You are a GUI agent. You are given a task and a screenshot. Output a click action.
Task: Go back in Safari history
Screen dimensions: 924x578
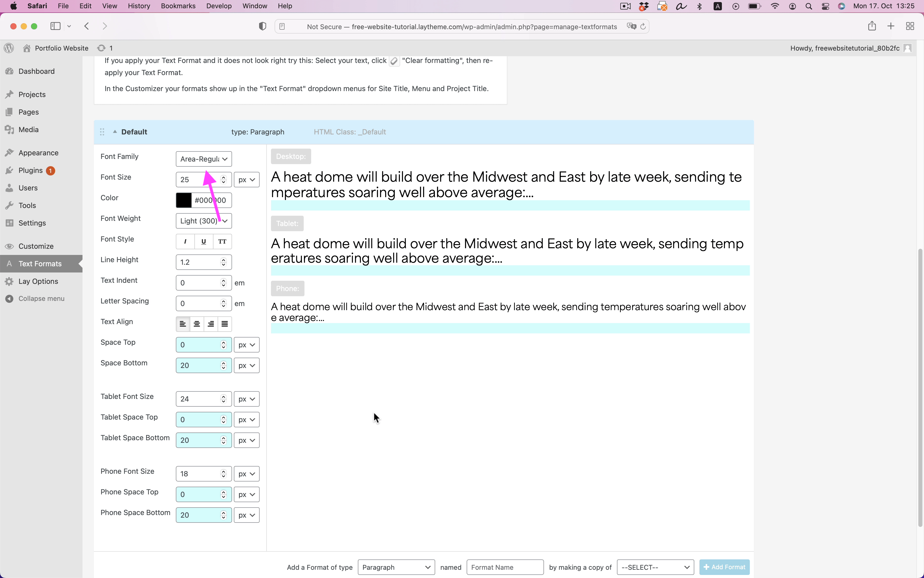point(87,26)
